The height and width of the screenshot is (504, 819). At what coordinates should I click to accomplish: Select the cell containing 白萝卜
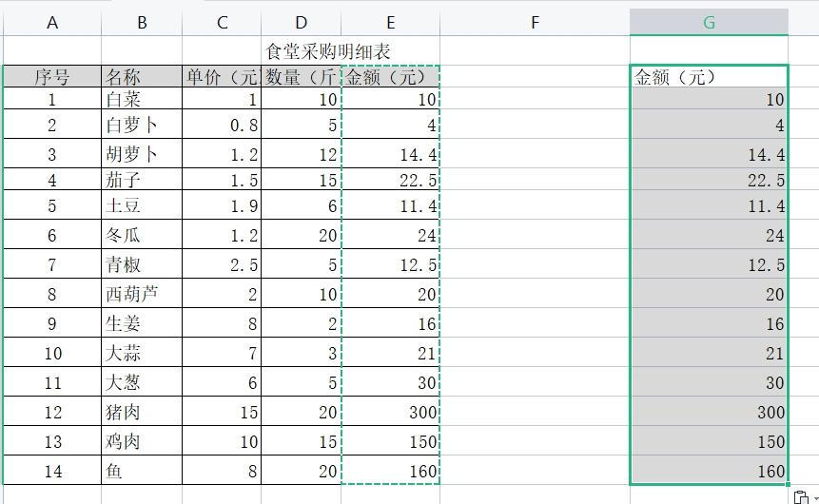coord(142,124)
